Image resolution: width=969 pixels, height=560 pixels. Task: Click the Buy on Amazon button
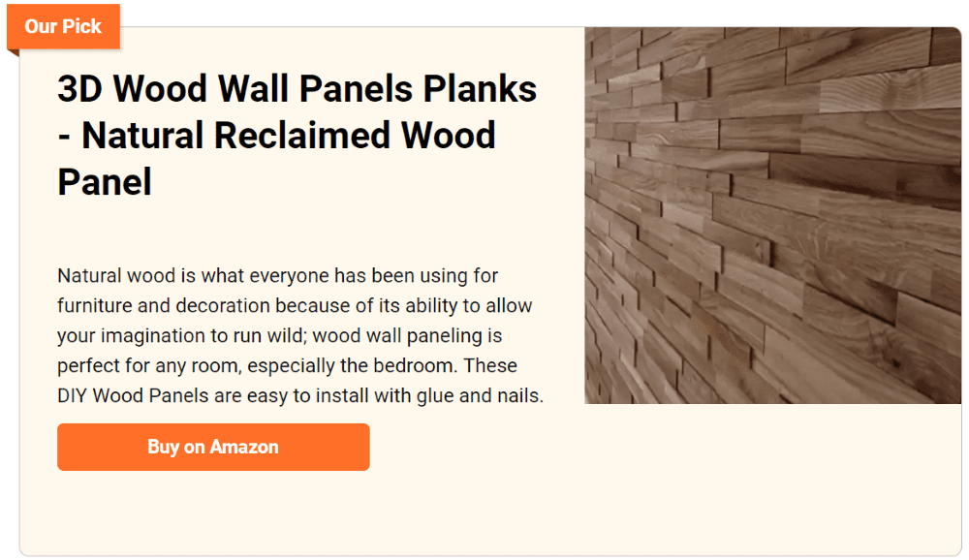pyautogui.click(x=213, y=447)
